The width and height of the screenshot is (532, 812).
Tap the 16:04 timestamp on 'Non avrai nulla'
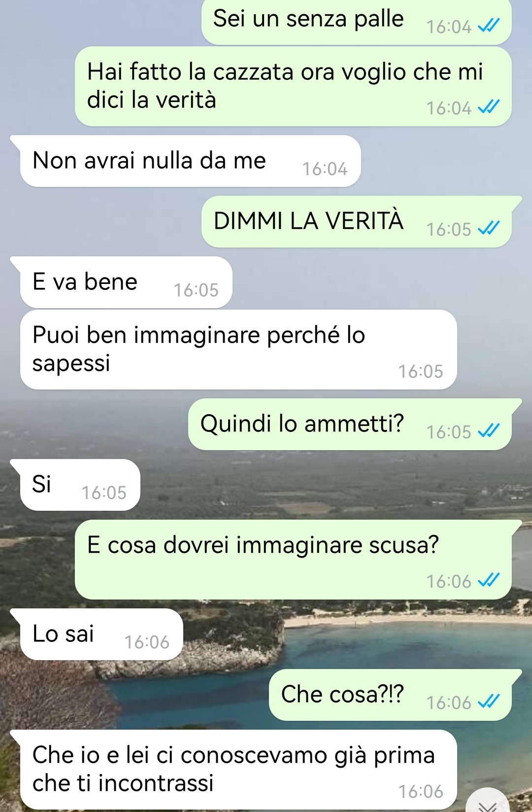pos(325,169)
